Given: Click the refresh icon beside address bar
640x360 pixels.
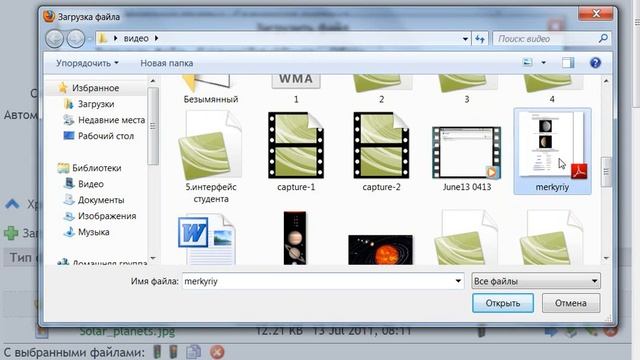Looking at the screenshot, I should (x=480, y=39).
